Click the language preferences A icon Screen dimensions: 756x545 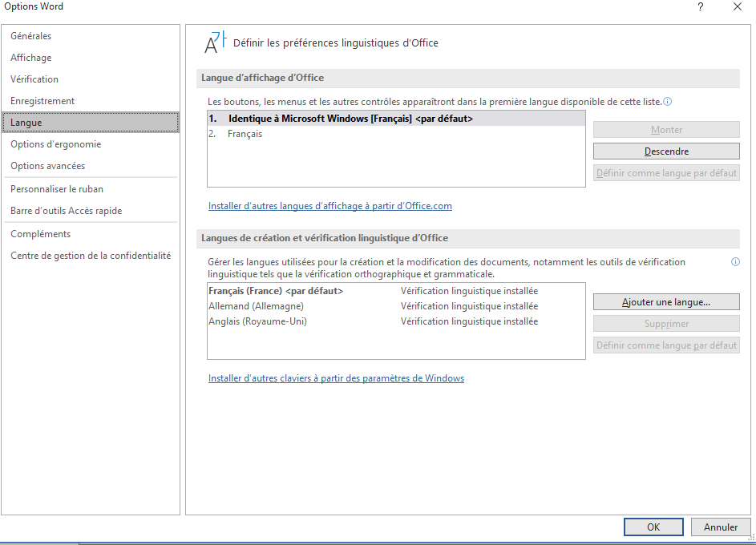click(215, 42)
